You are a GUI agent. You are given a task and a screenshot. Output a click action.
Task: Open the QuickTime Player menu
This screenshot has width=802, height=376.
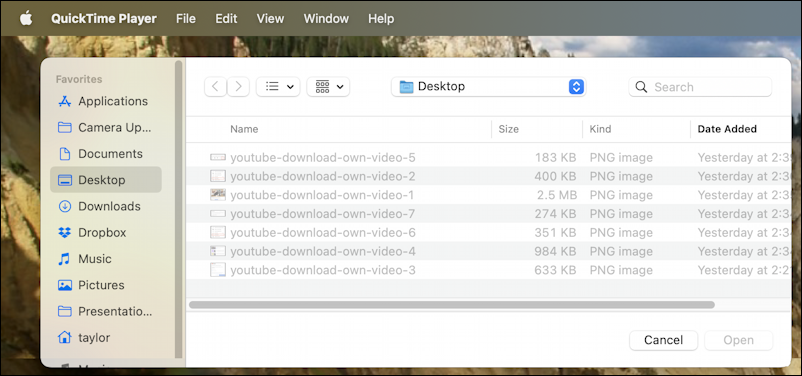click(104, 19)
